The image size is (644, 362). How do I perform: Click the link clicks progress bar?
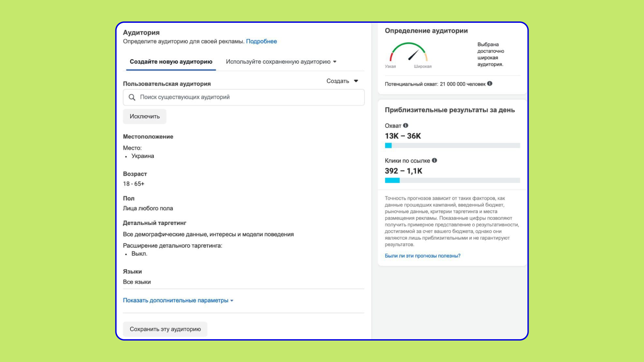pos(452,180)
